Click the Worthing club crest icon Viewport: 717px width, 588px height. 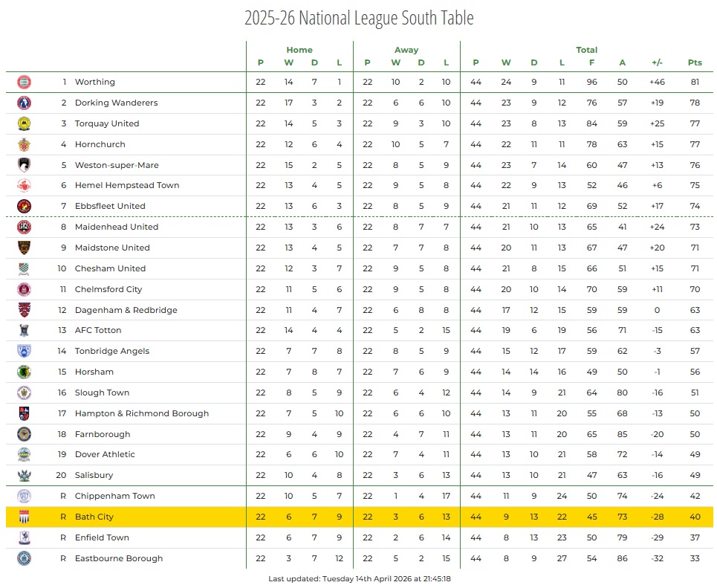pyautogui.click(x=24, y=82)
